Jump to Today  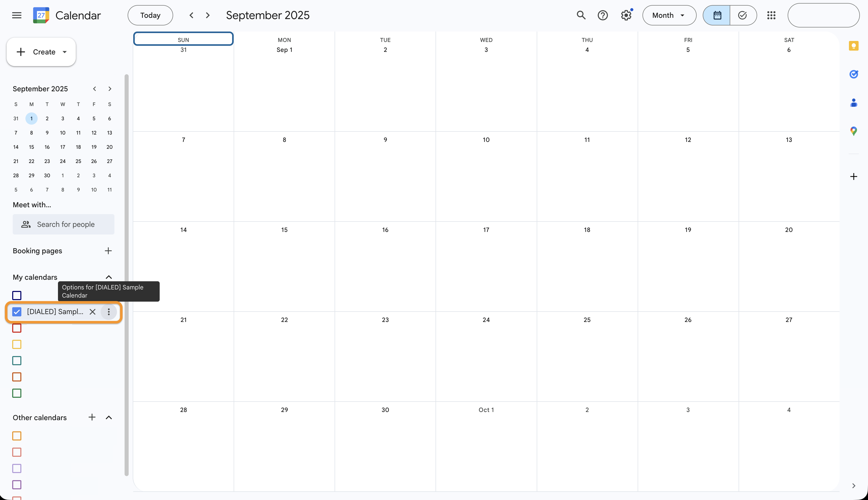[x=150, y=15]
